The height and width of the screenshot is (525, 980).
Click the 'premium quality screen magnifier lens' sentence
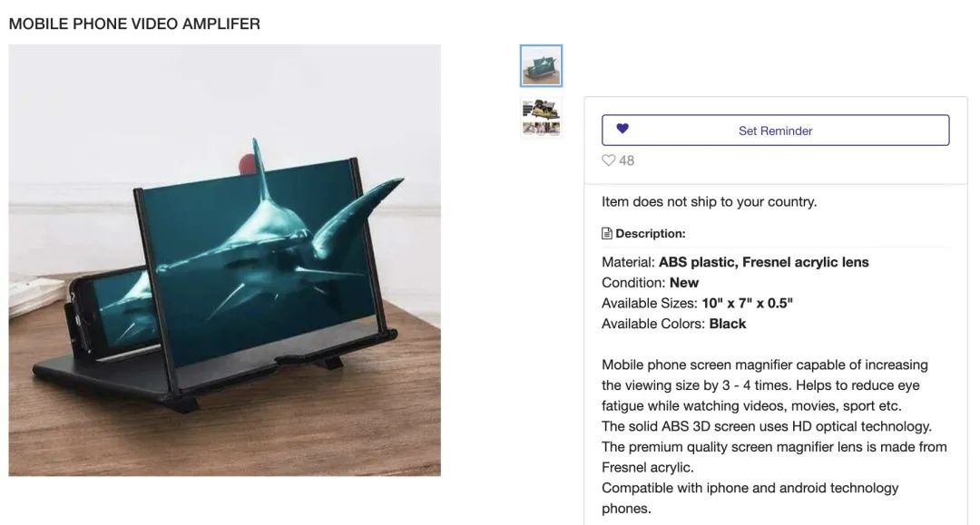[774, 457]
